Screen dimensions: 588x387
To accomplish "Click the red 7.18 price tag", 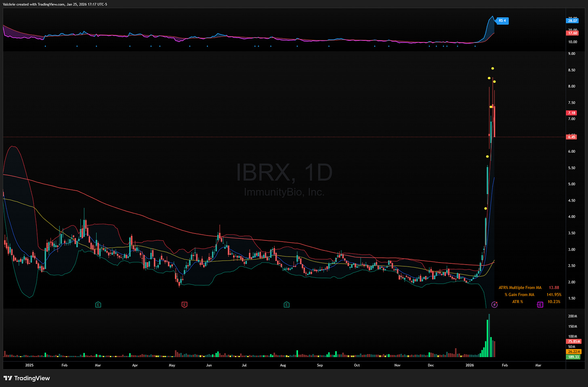I will coord(571,113).
